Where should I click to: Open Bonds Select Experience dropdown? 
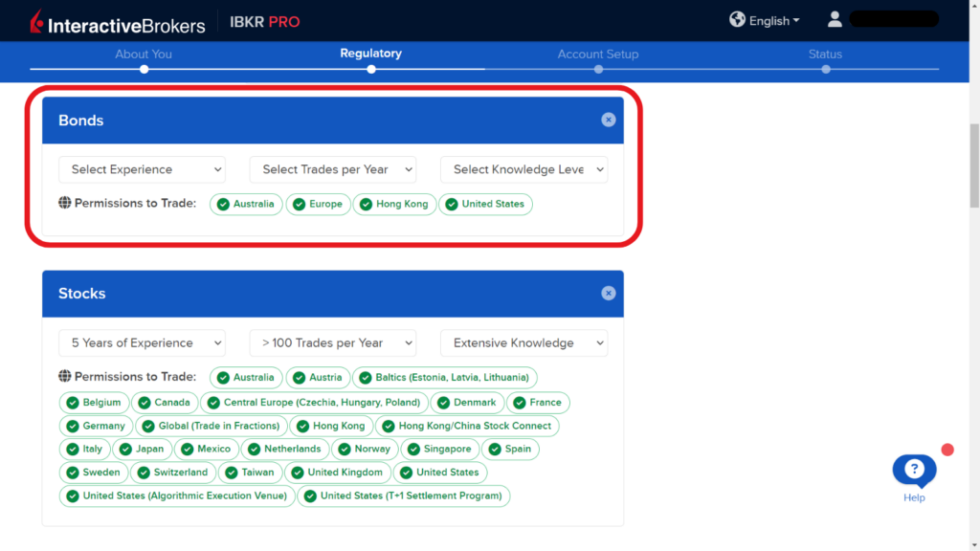point(142,169)
